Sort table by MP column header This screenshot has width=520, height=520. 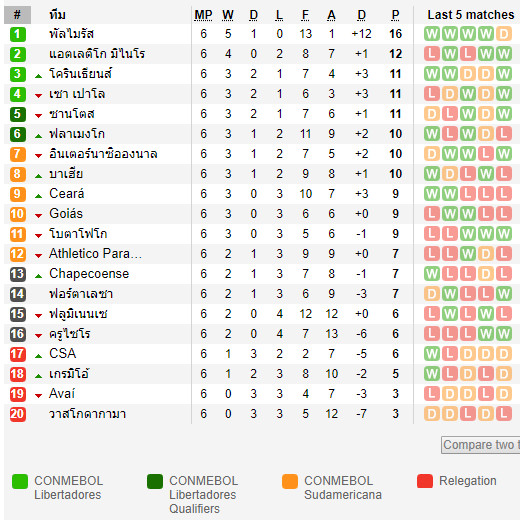(x=203, y=15)
